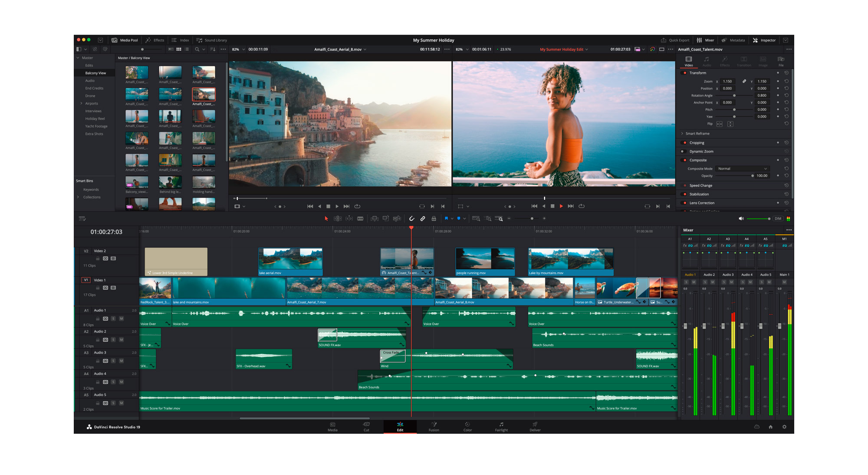The height and width of the screenshot is (475, 868).
Task: Switch to the Fairlight page
Action: [x=501, y=427]
